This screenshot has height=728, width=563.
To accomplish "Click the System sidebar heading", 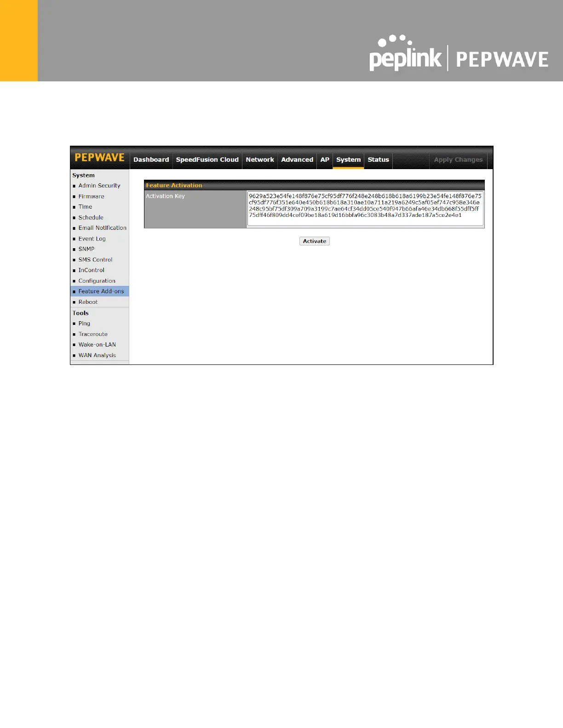I will click(x=83, y=175).
